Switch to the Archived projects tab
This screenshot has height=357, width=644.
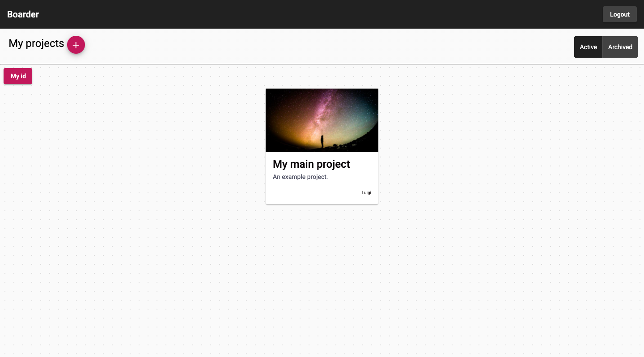pyautogui.click(x=620, y=47)
